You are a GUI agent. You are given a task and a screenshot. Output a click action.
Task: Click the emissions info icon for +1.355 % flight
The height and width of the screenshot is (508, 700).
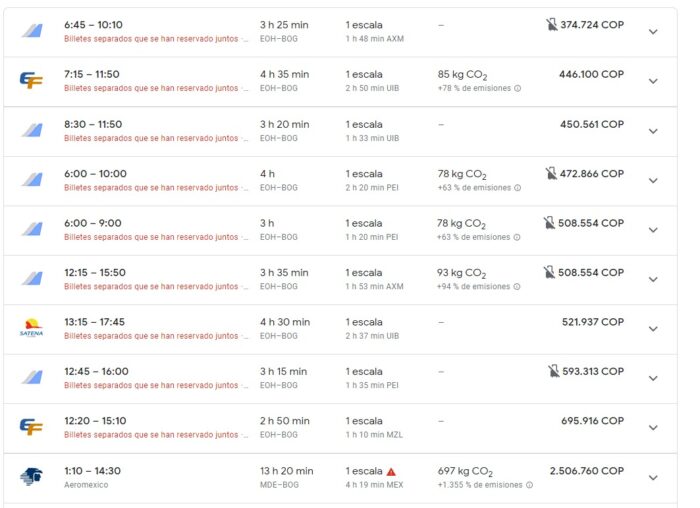click(x=528, y=485)
